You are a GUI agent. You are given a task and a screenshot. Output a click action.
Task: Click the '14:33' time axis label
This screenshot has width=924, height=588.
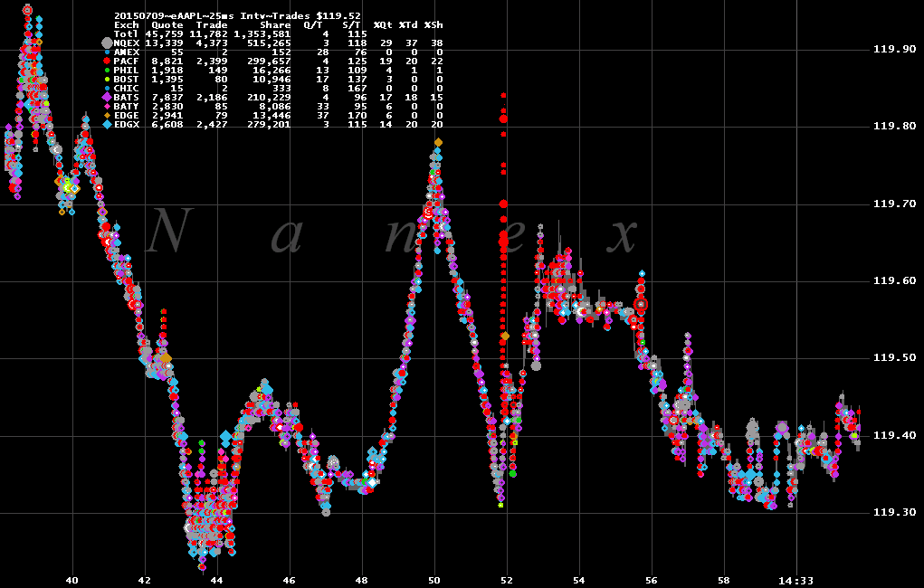796,581
